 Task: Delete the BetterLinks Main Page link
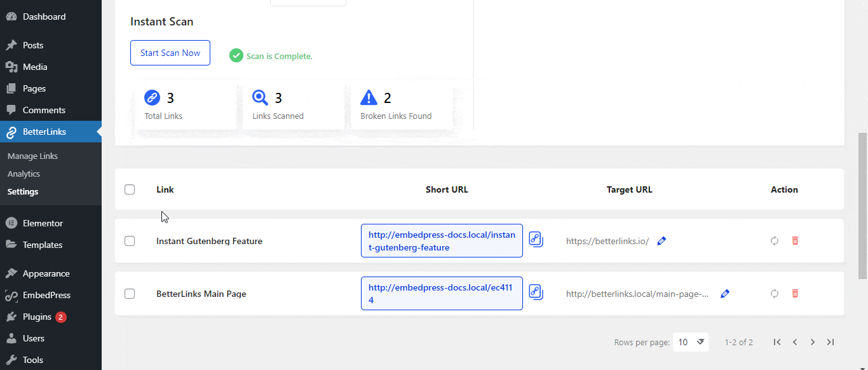[794, 293]
